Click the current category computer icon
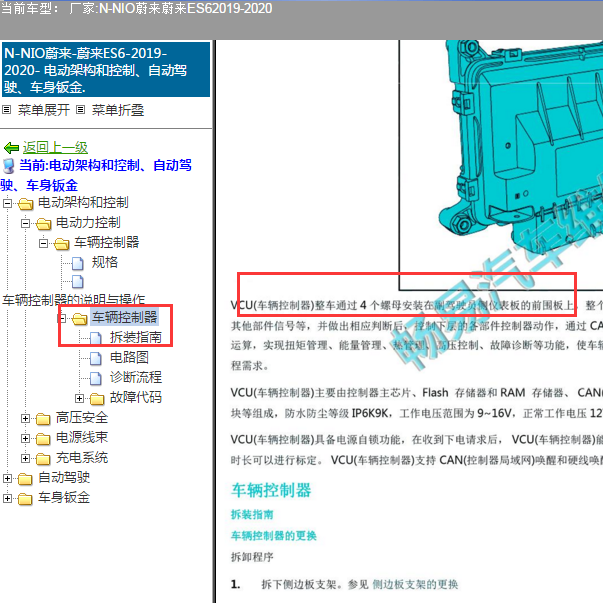The image size is (603, 603). pyautogui.click(x=8, y=166)
